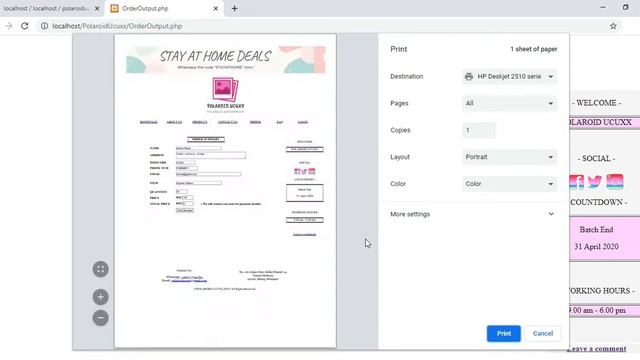This screenshot has height=360, width=640.
Task: Zoom out on print preview
Action: click(100, 318)
